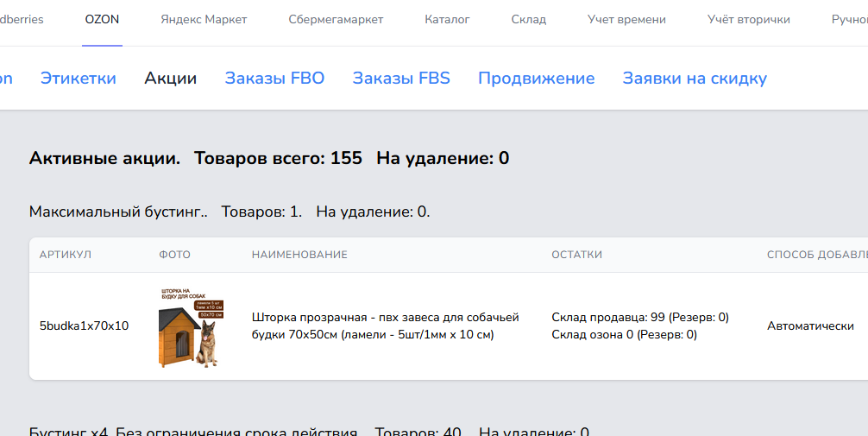Switch to Яндекс Маркет tab
Image resolution: width=868 pixels, height=436 pixels.
click(204, 19)
